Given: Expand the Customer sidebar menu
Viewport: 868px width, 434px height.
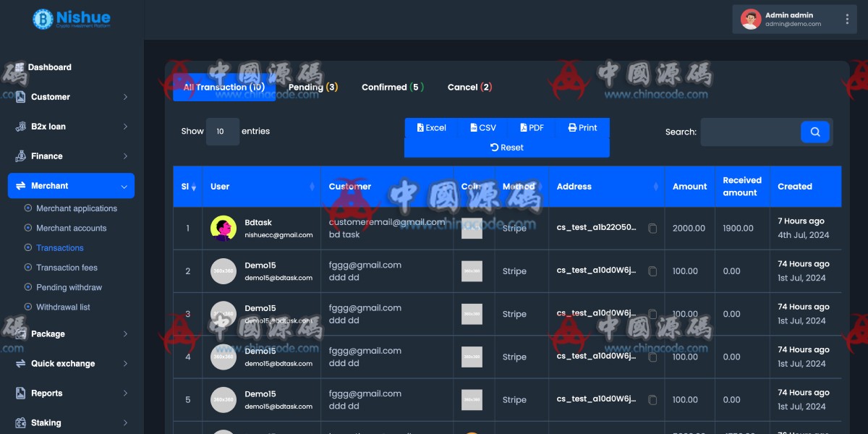Looking at the screenshot, I should click(x=71, y=97).
